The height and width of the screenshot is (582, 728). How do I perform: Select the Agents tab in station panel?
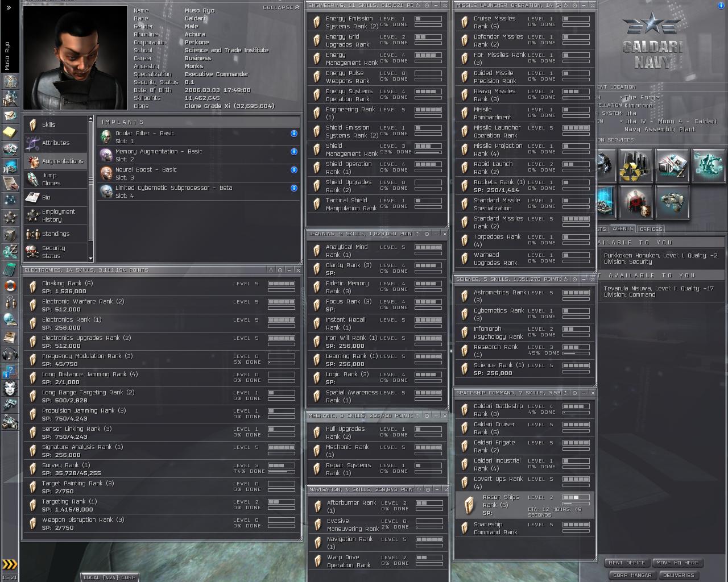pyautogui.click(x=623, y=228)
